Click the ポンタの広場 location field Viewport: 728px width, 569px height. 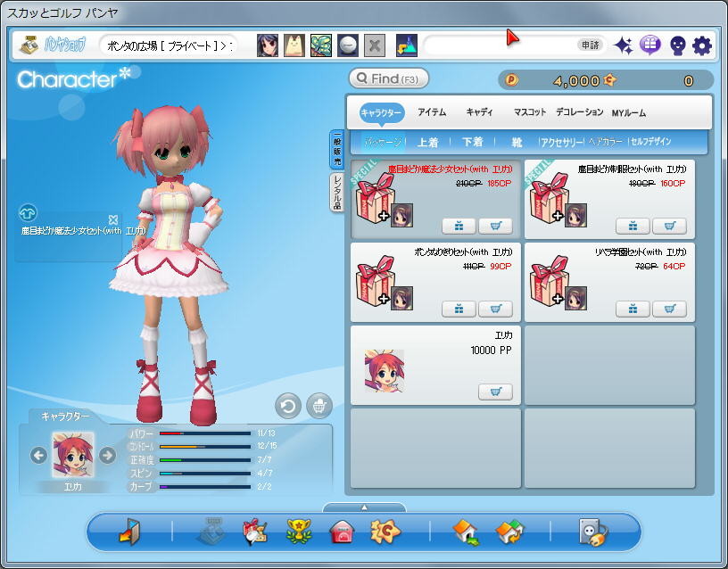click(x=169, y=46)
